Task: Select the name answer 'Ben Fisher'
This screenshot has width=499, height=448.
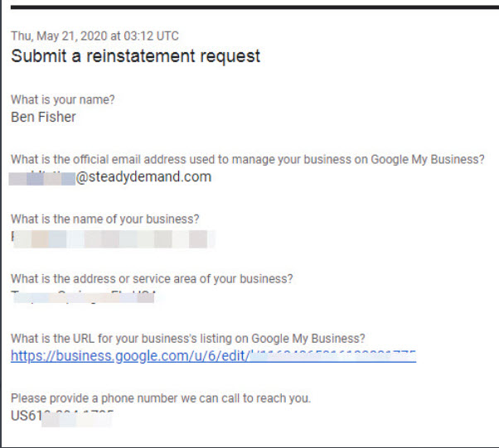Action: coord(43,117)
